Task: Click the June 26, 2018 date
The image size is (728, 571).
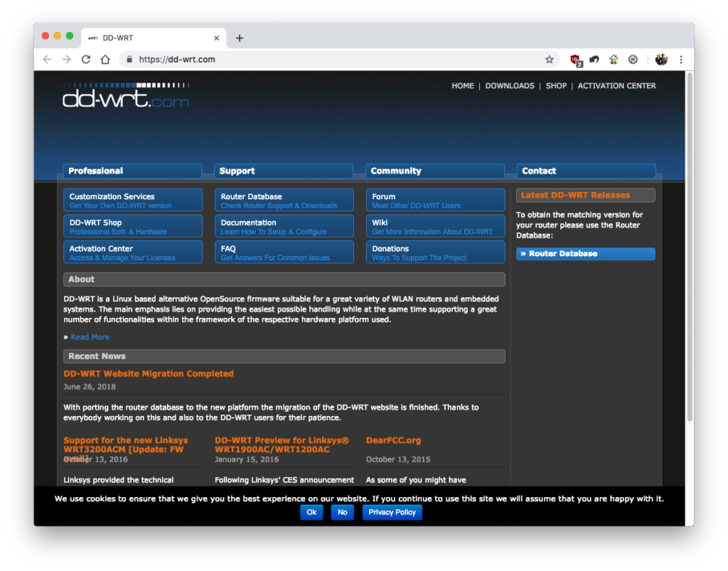Action: [90, 387]
